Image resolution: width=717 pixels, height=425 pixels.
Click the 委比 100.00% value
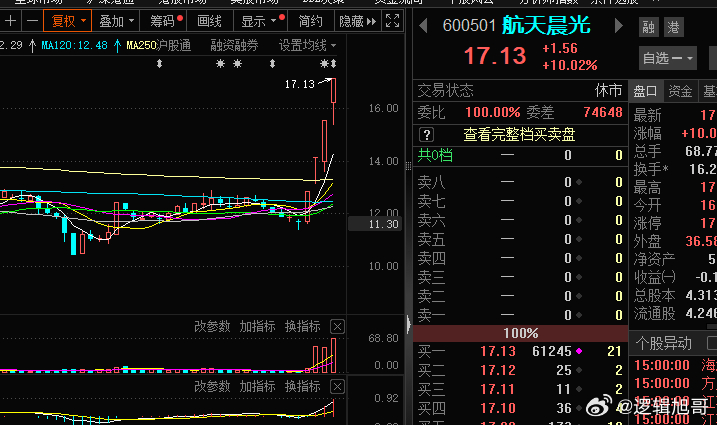coord(492,112)
